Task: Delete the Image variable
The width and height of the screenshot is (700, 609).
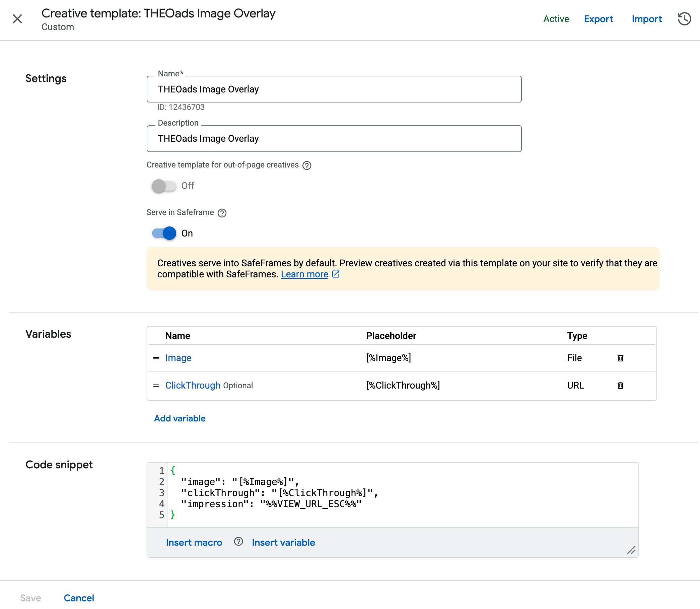Action: [x=620, y=358]
